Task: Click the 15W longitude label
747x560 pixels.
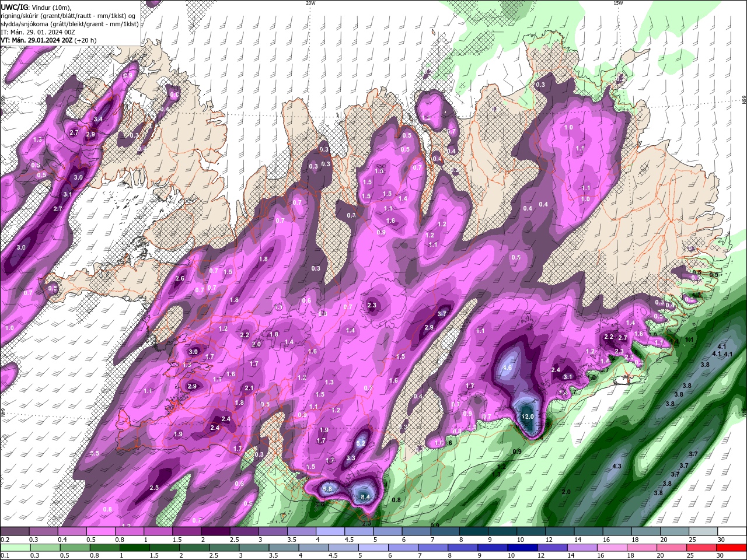Action: click(618, 3)
